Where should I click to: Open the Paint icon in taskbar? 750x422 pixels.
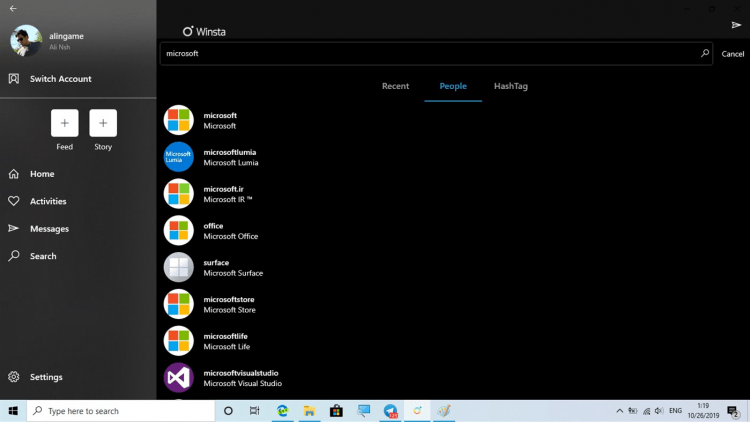tap(444, 411)
